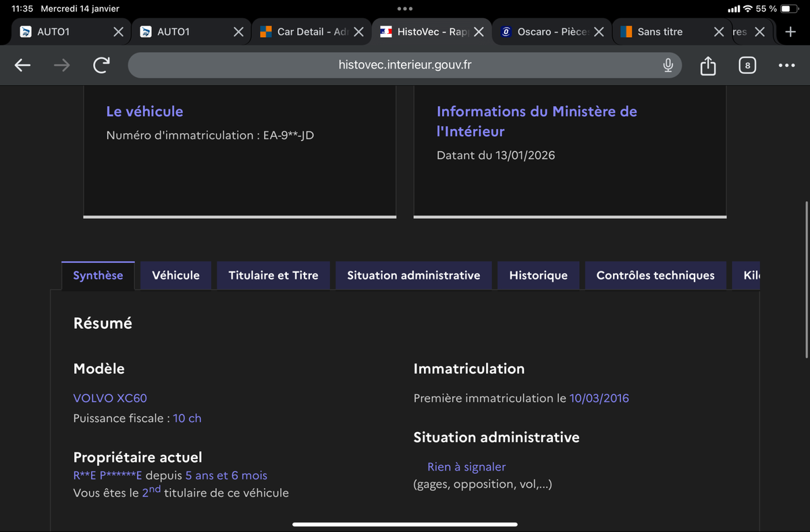Tap the three dots multitasking control at top
810x532 pixels.
click(x=405, y=9)
